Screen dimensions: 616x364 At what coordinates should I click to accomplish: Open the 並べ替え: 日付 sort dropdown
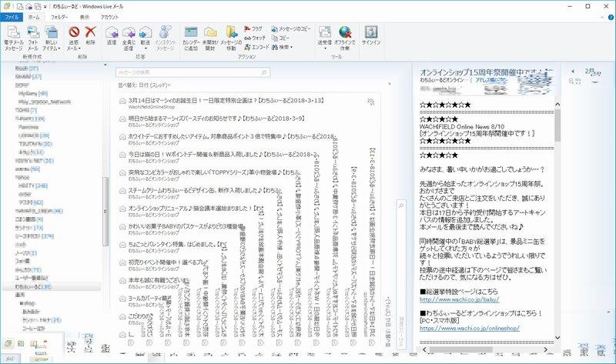pyautogui.click(x=144, y=85)
